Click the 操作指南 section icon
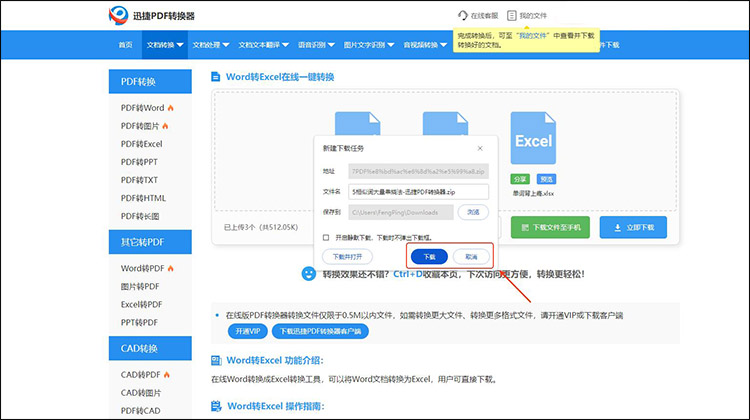The image size is (750, 420). point(217,406)
